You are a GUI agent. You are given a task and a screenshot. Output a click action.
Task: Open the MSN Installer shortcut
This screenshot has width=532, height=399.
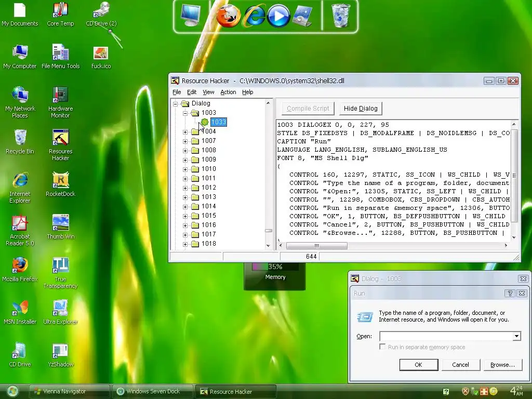(20, 312)
